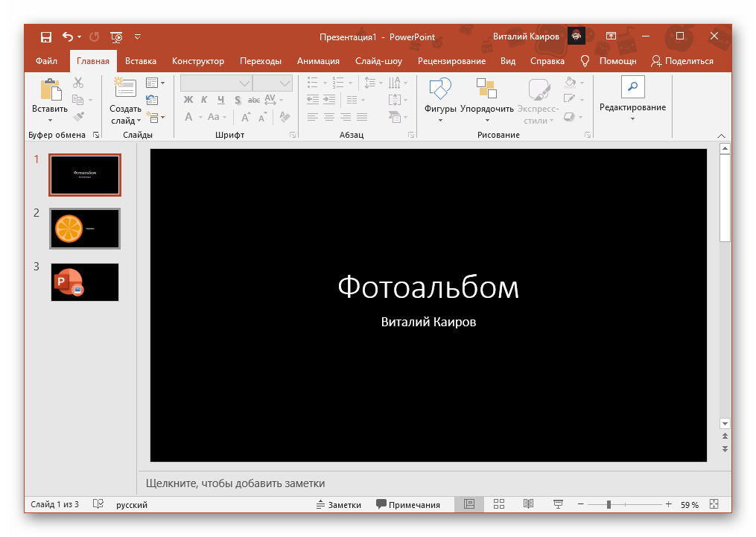The width and height of the screenshot is (756, 537).
Task: Click the Arrange (Упорядочить) icon
Action: (x=486, y=89)
